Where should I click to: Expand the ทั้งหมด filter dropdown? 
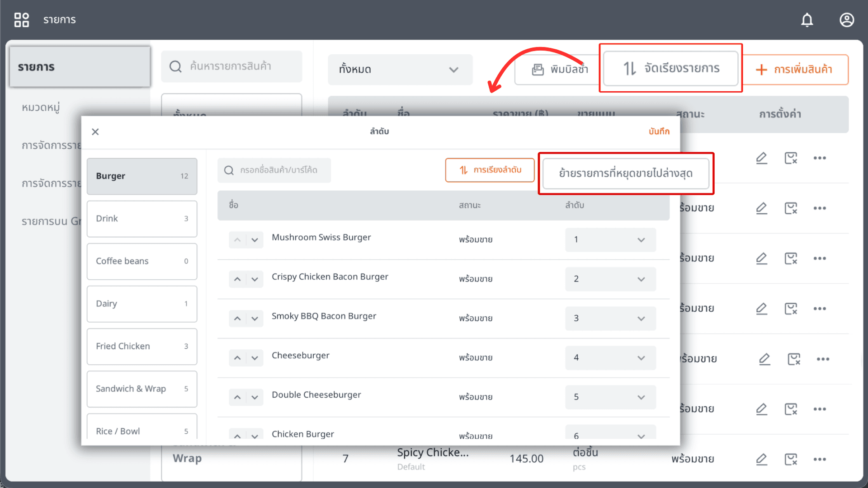pyautogui.click(x=400, y=70)
